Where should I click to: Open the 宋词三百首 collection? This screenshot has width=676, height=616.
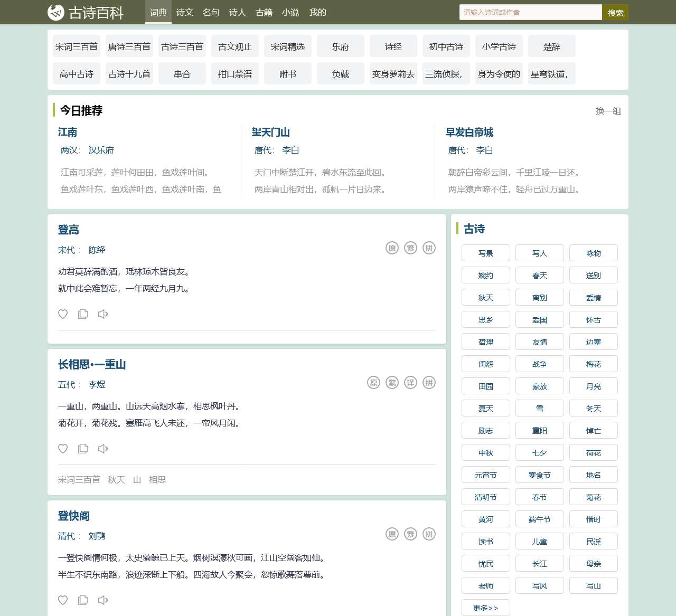pyautogui.click(x=77, y=46)
